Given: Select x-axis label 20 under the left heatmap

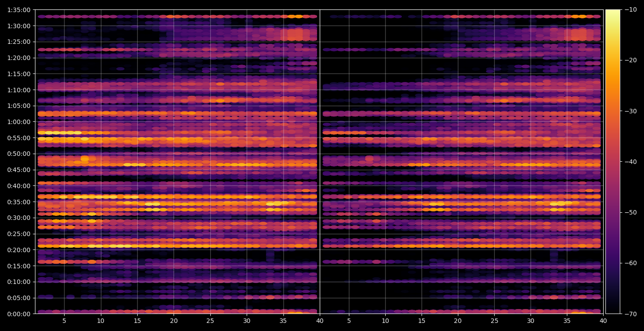Looking at the screenshot, I should click(x=174, y=321).
